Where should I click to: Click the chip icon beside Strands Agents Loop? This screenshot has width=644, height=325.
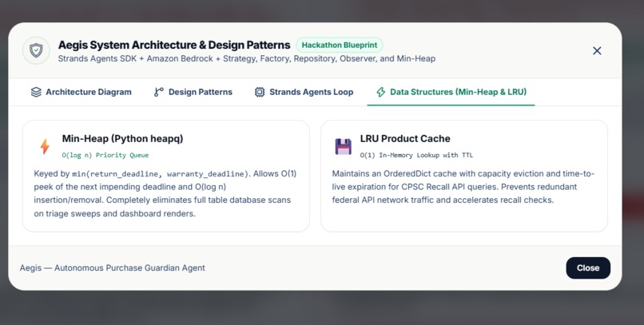[x=260, y=92]
